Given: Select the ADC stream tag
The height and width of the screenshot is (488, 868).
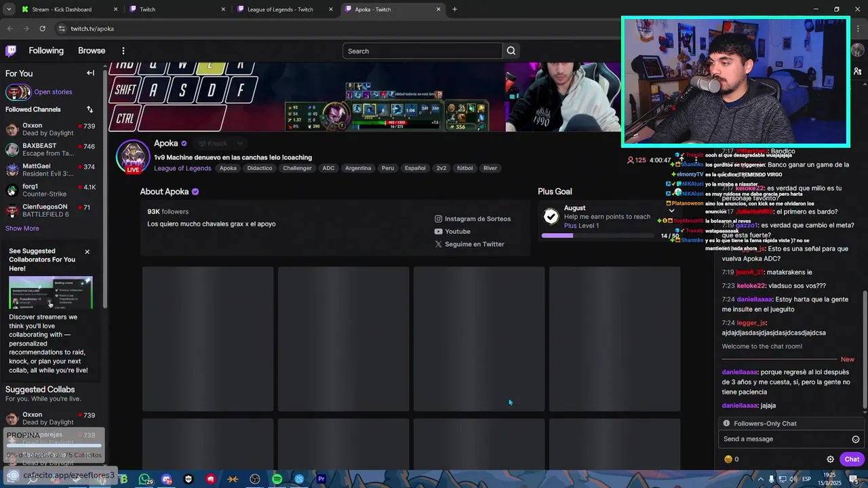Looking at the screenshot, I should point(328,168).
